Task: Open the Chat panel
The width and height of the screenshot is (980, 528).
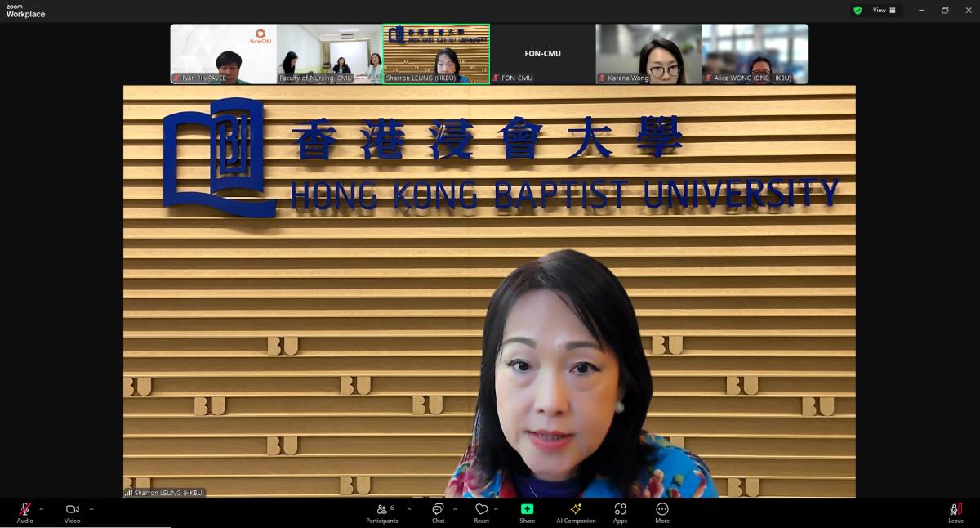Action: (438, 512)
